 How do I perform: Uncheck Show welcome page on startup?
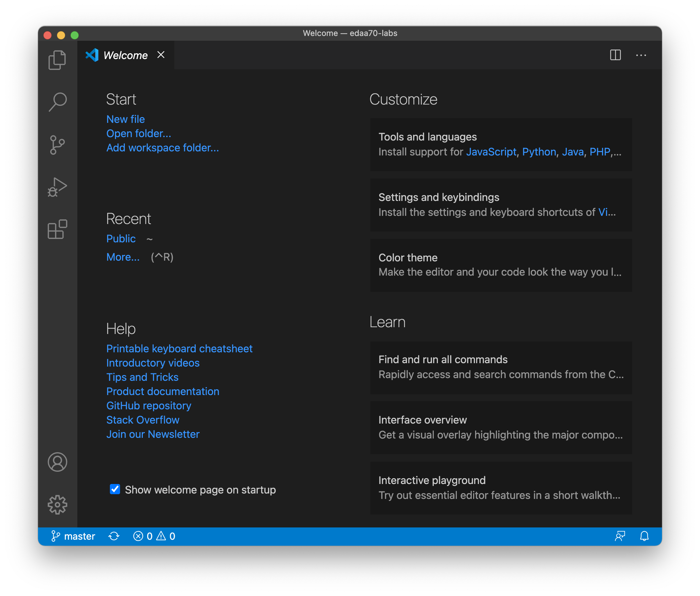pos(115,489)
